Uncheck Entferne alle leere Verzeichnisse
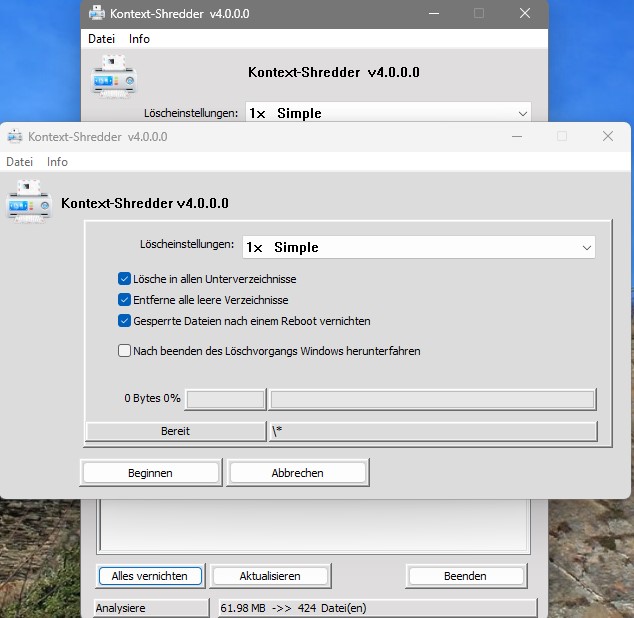Screen dimensions: 634x618 coord(124,300)
